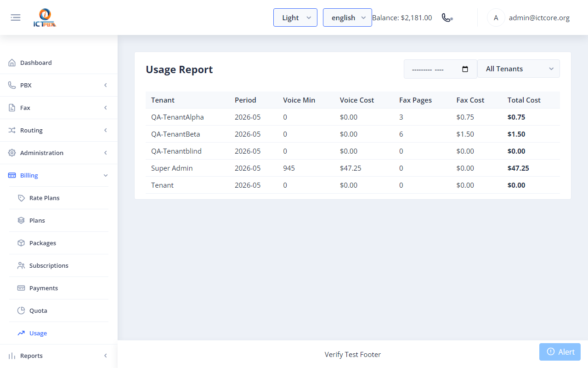Click the Packages box icon
This screenshot has height=368, width=588.
21,243
